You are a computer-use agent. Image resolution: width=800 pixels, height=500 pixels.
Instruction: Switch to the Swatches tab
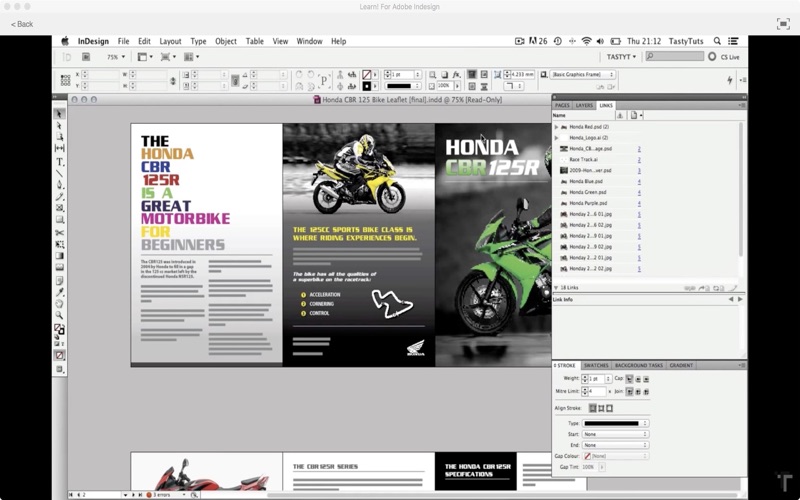[x=596, y=365]
